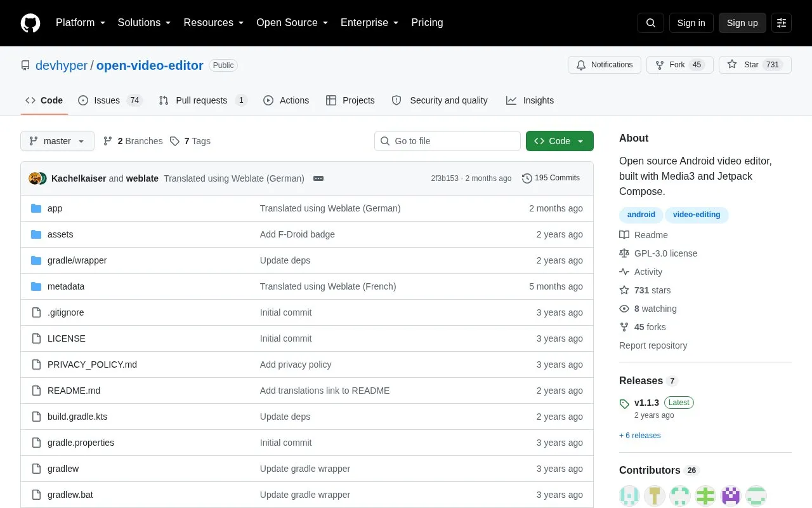The image size is (812, 508).
Task: Open the + 6 releases link
Action: coord(640,436)
